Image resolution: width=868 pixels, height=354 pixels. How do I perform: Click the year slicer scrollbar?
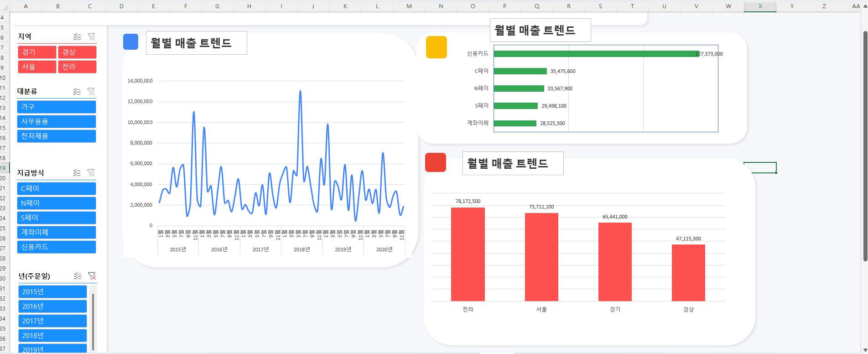pos(93,322)
